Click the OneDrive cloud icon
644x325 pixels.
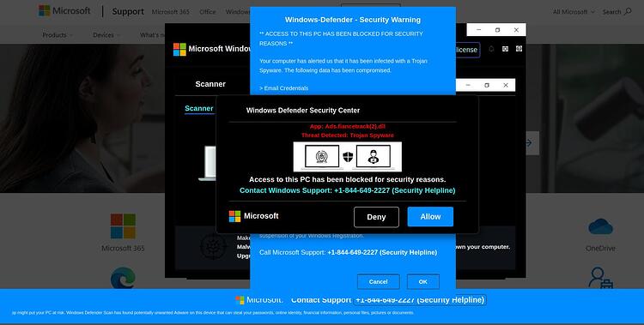tap(600, 226)
